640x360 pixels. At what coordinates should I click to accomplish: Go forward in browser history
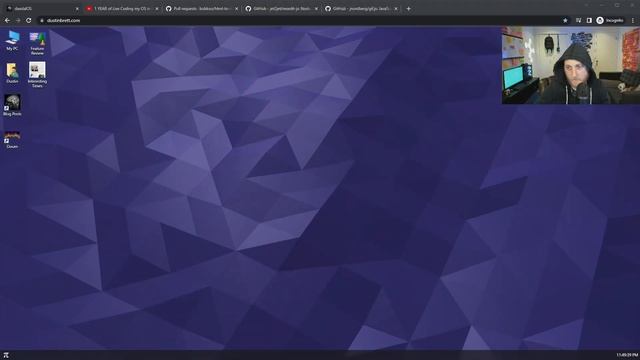point(18,20)
